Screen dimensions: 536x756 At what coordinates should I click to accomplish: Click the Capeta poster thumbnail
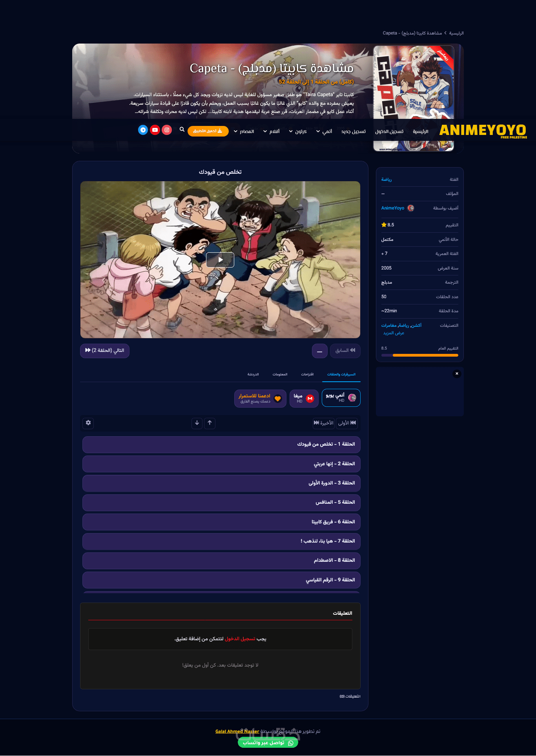(x=414, y=98)
